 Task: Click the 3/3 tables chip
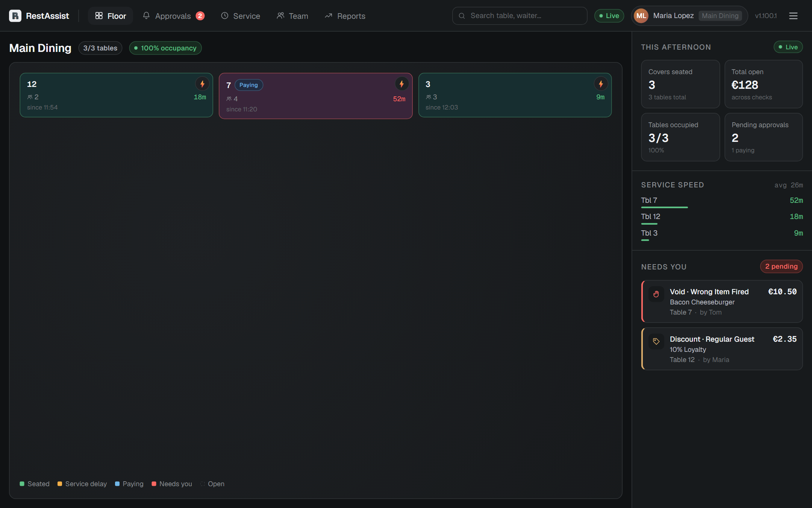(x=100, y=48)
